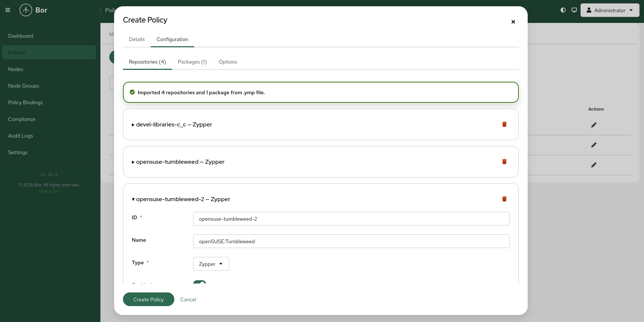Close the Create Policy dialog
Image resolution: width=644 pixels, height=322 pixels.
(513, 22)
